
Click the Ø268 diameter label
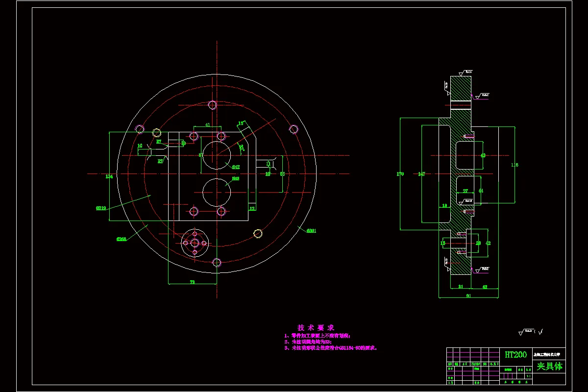click(x=122, y=239)
